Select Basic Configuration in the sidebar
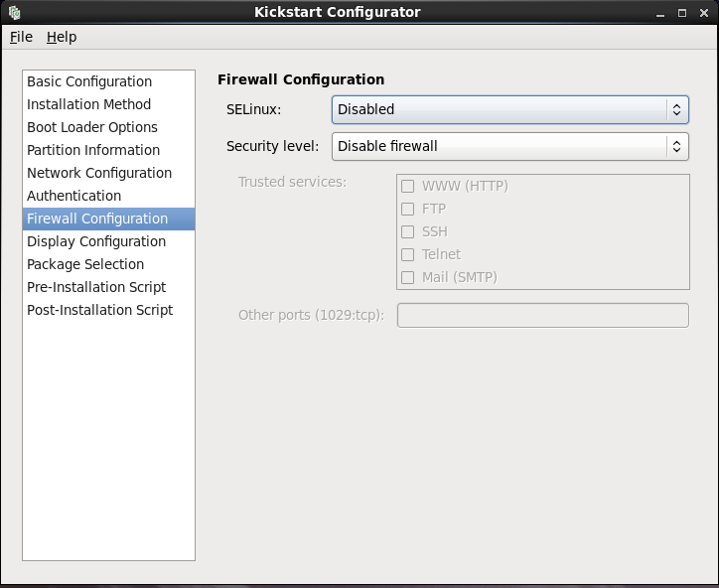Screen dimensions: 719x588 [108, 81]
